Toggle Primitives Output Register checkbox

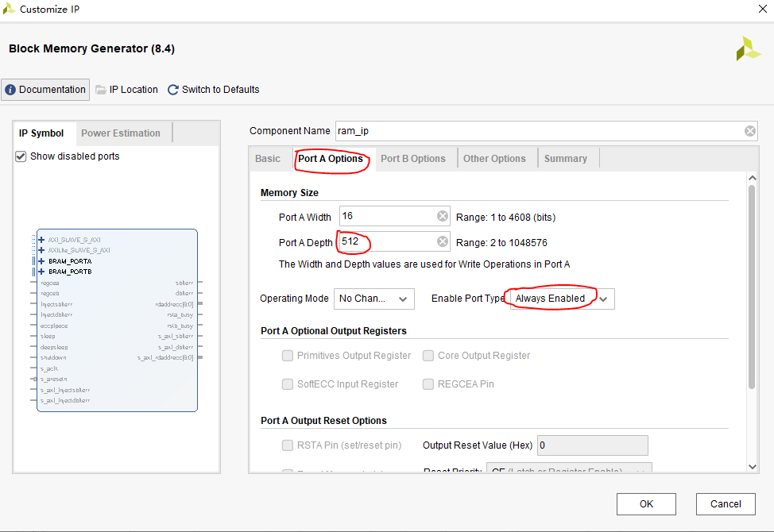point(288,356)
